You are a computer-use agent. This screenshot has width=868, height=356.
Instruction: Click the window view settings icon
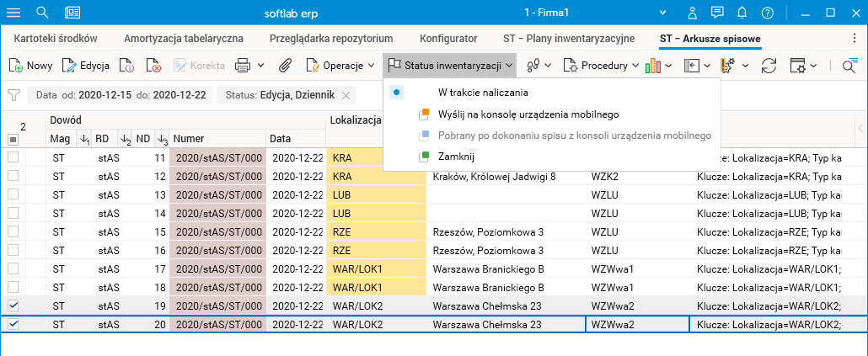coord(797,66)
